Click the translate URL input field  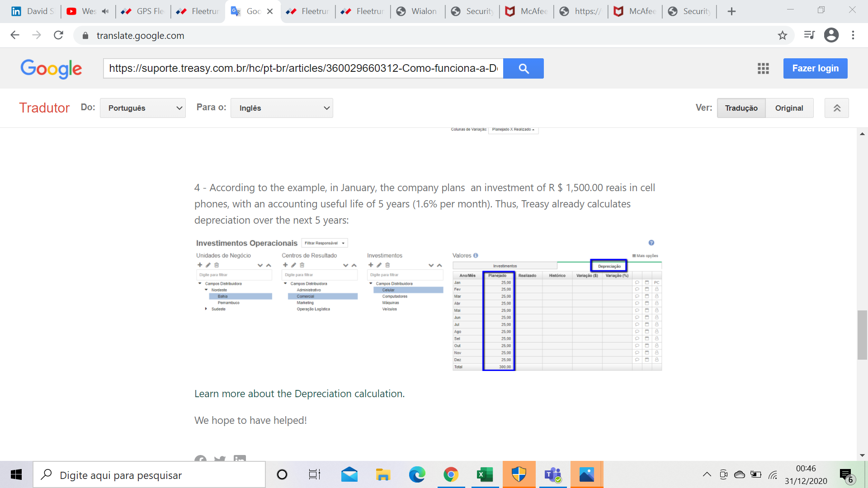click(303, 68)
